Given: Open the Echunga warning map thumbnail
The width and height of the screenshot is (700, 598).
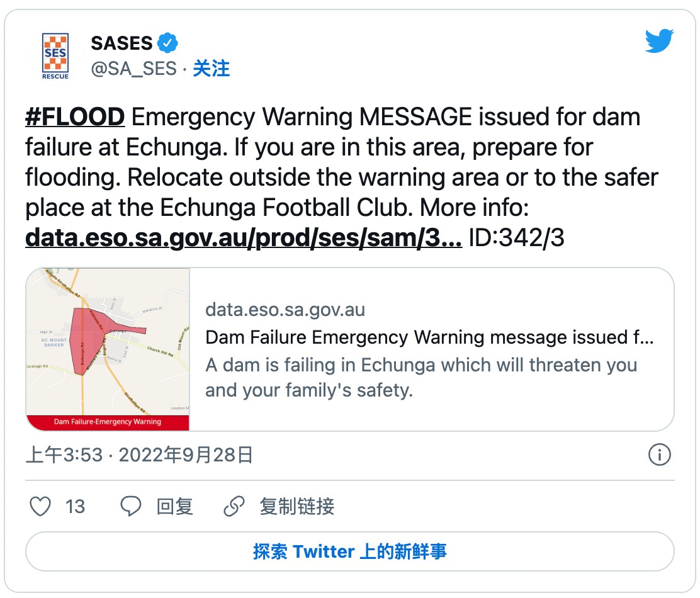Looking at the screenshot, I should pyautogui.click(x=108, y=349).
